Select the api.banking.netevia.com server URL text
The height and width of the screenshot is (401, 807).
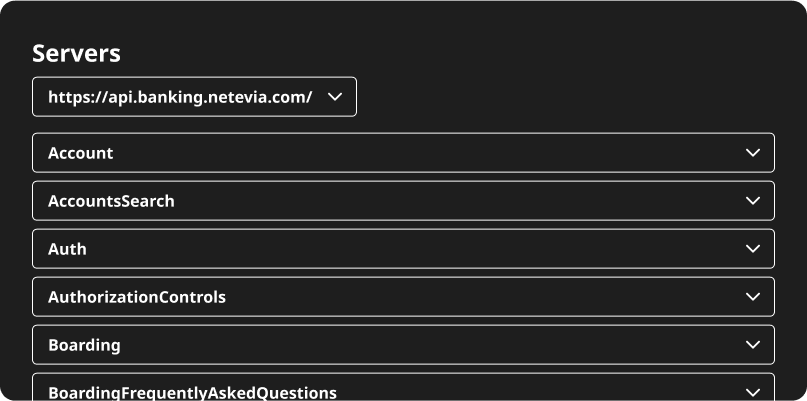coord(180,97)
